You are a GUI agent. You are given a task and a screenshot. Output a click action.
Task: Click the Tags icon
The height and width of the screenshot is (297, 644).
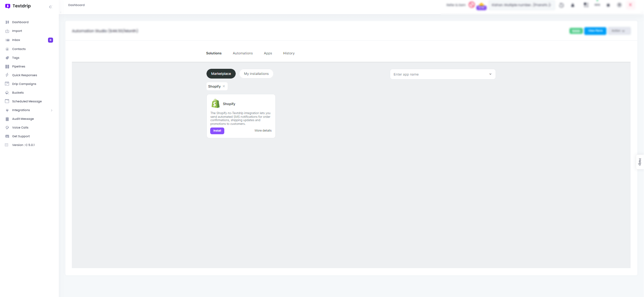pyautogui.click(x=7, y=58)
